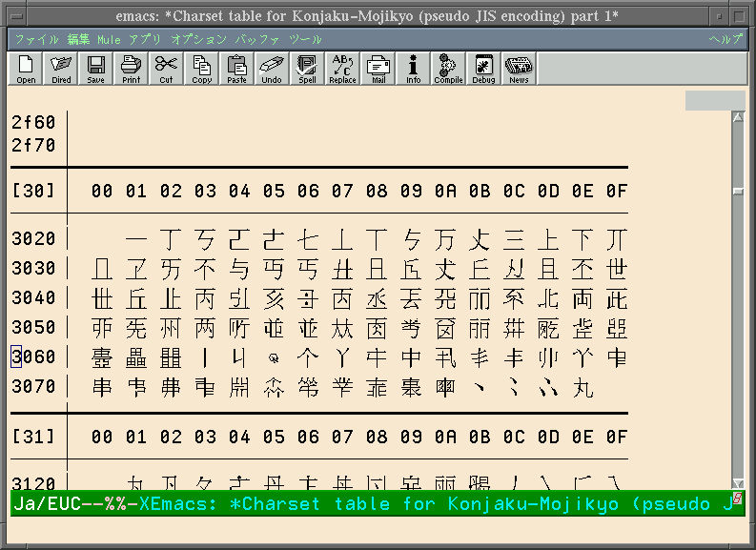Click the scrollbar up arrow
The width and height of the screenshot is (756, 550).
(738, 116)
